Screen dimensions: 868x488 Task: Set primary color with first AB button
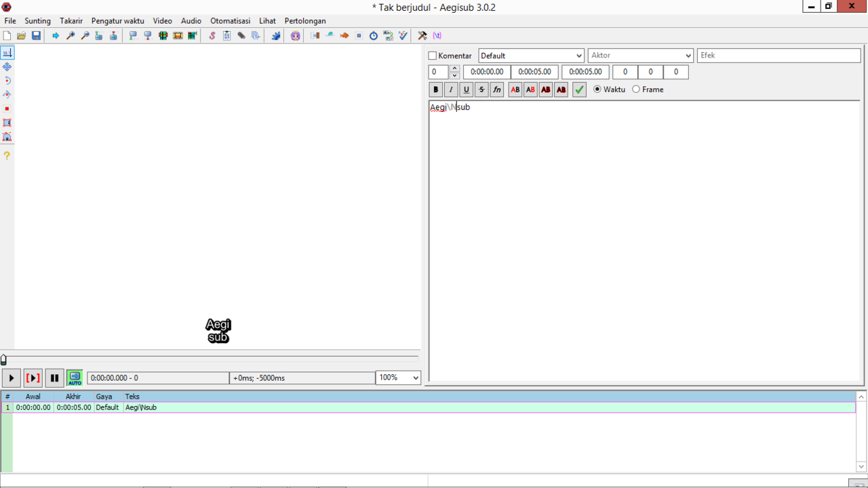[x=515, y=89]
